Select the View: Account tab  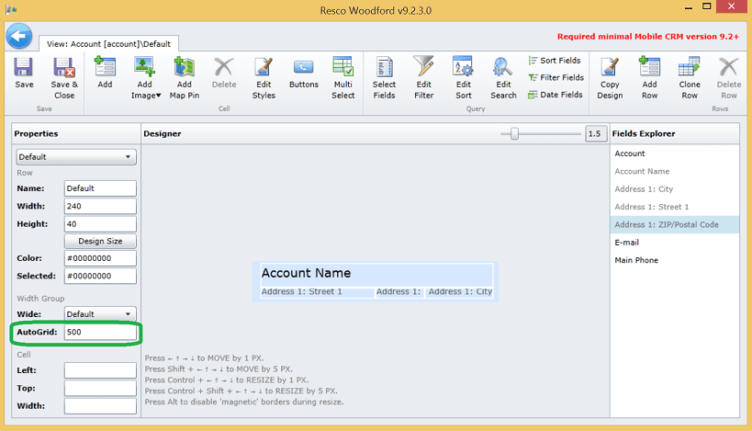(108, 44)
